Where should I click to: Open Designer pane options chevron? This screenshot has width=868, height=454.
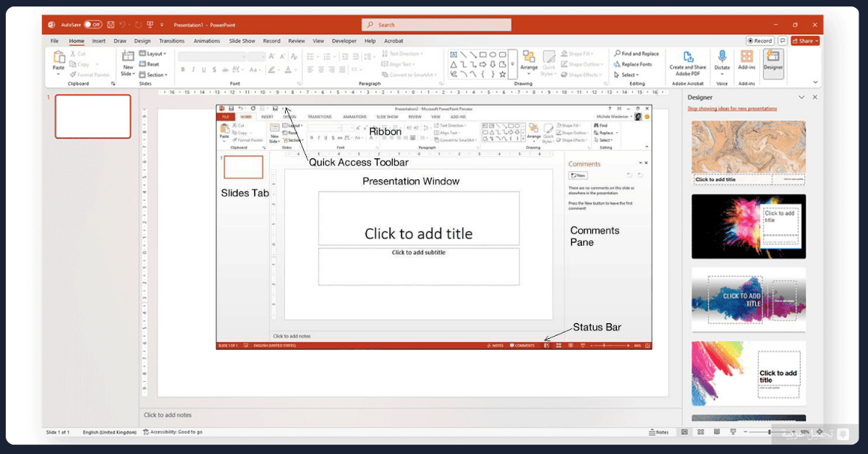(801, 97)
